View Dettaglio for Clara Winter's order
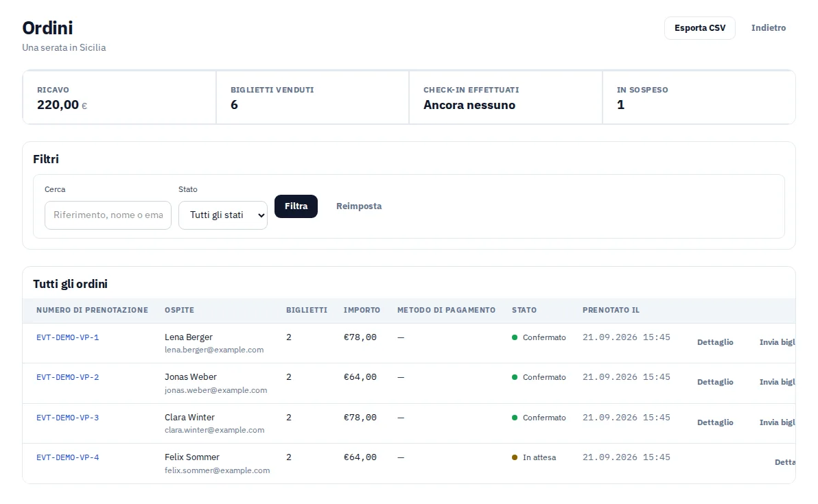Image resolution: width=818 pixels, height=504 pixels. [x=715, y=422]
